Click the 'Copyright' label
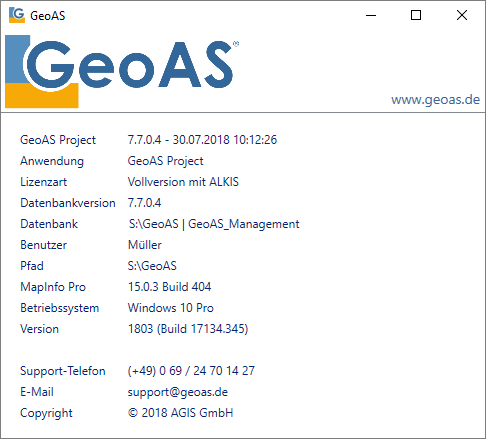 coord(46,413)
